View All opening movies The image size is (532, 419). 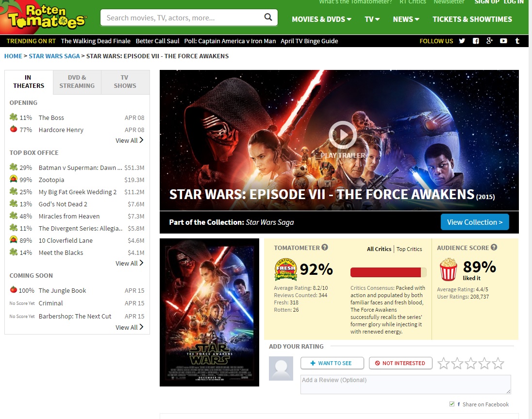pos(129,140)
